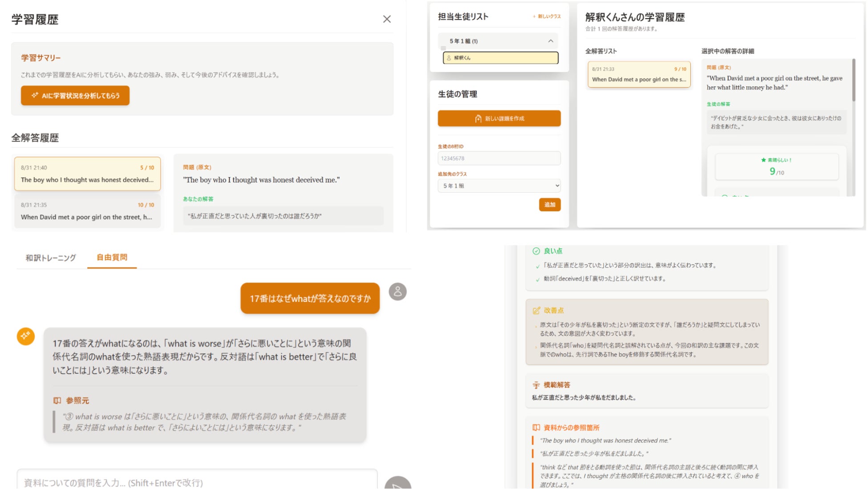Click the 参照元 book icon

(57, 400)
